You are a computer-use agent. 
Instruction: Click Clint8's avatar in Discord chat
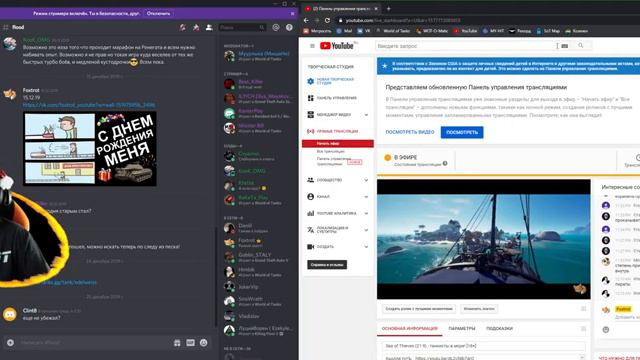tap(10, 314)
